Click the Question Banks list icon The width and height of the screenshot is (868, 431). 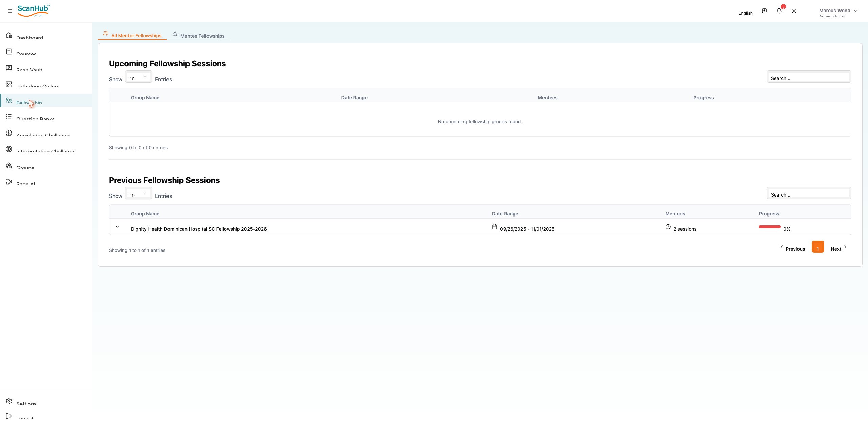[x=9, y=117]
